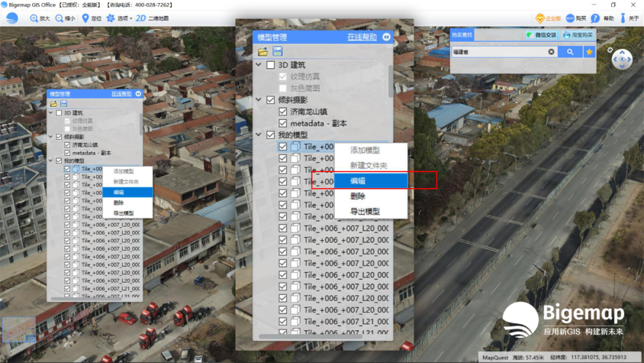Collapse 倾斜摄影 node in enlarged panel

(259, 100)
